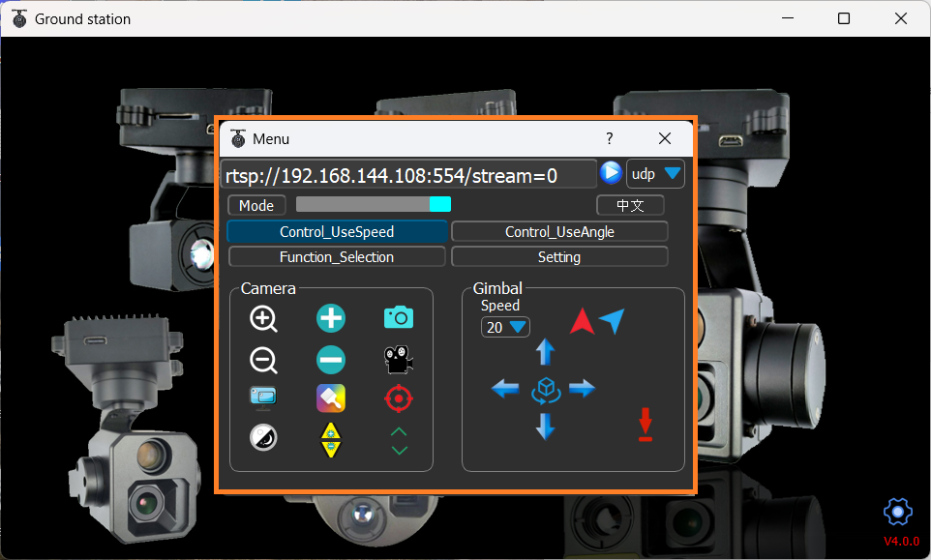Click the red crosshair target icon

(398, 398)
